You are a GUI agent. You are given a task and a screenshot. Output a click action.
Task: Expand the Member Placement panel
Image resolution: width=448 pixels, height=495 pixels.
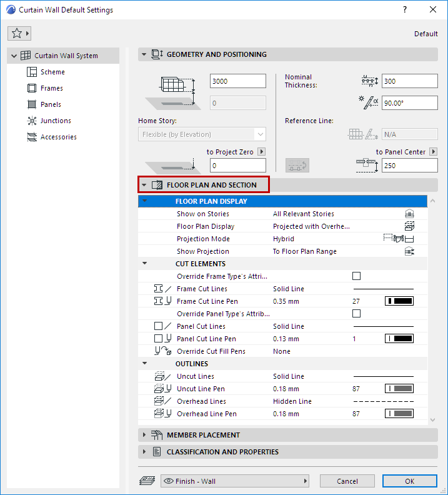point(144,435)
